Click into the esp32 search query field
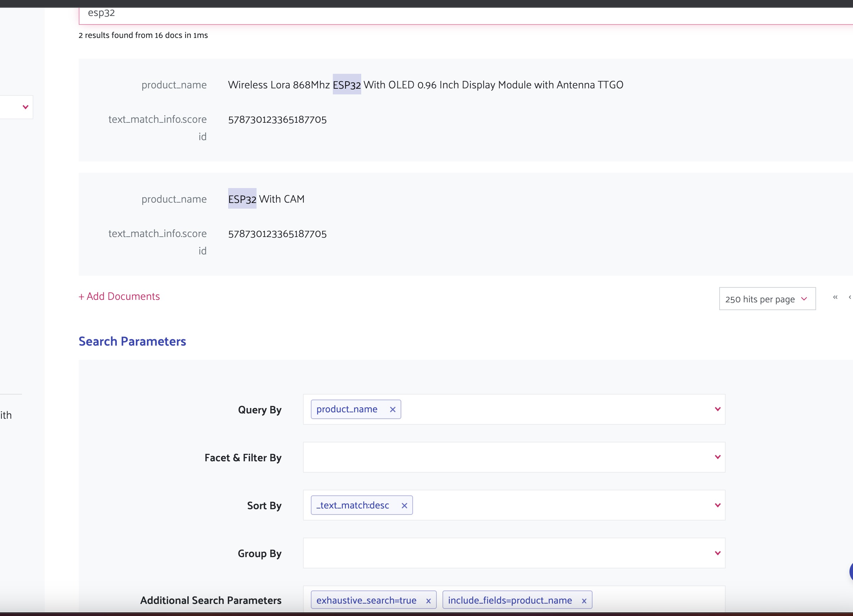The height and width of the screenshot is (616, 853). click(x=263, y=13)
